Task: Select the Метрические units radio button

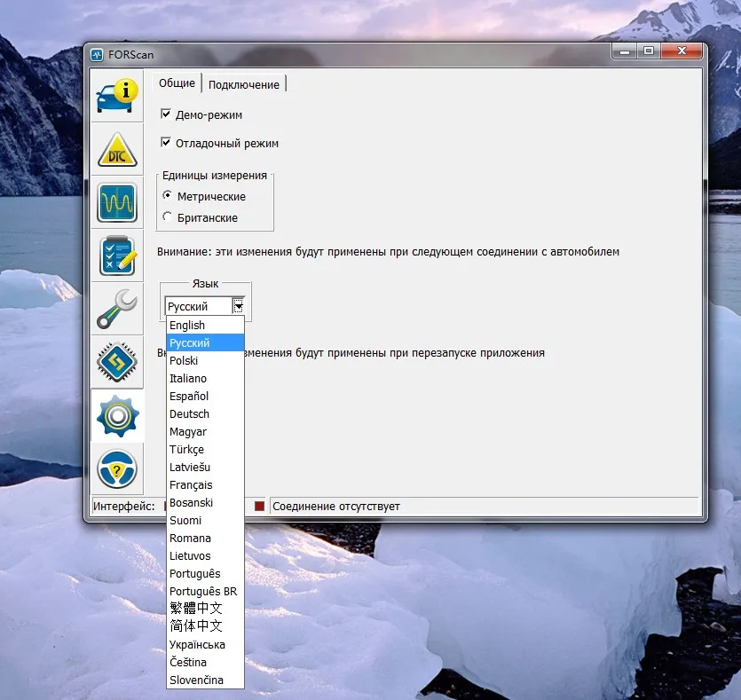Action: [x=168, y=195]
